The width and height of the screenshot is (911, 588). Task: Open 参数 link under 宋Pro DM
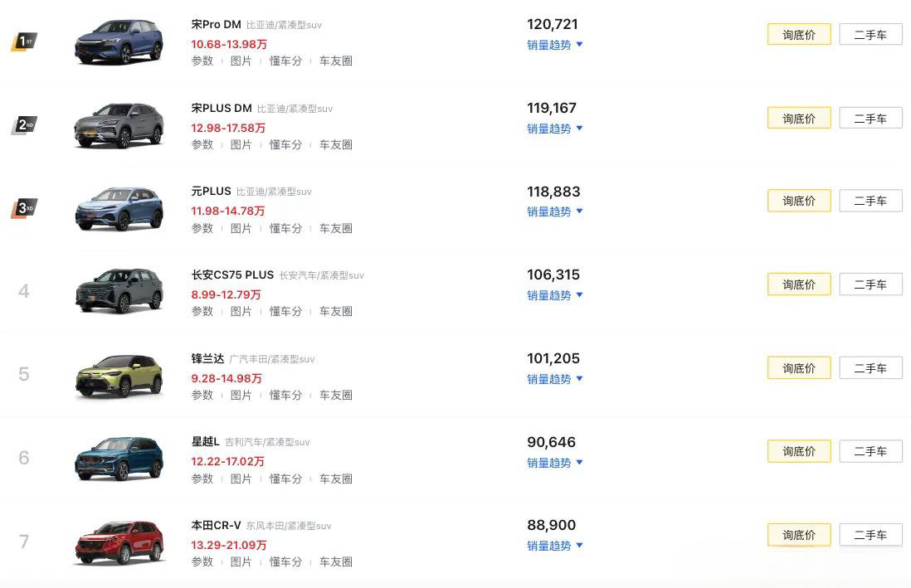coord(202,61)
